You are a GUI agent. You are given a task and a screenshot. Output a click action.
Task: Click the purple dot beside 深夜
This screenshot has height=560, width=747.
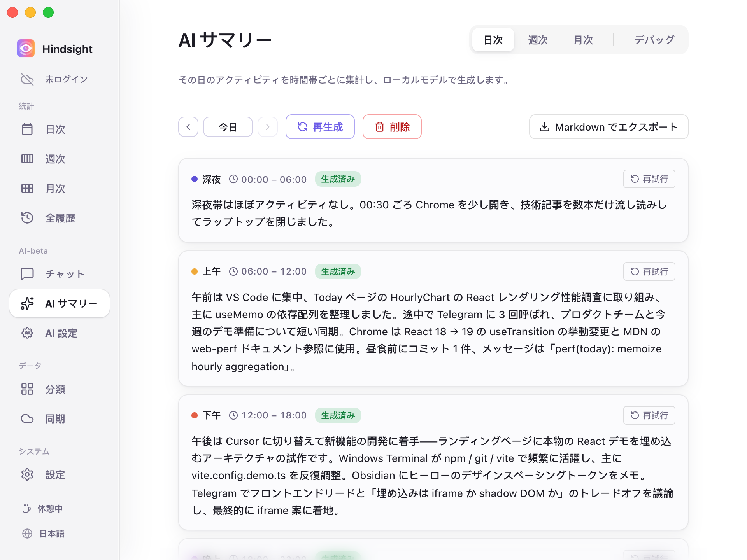195,179
